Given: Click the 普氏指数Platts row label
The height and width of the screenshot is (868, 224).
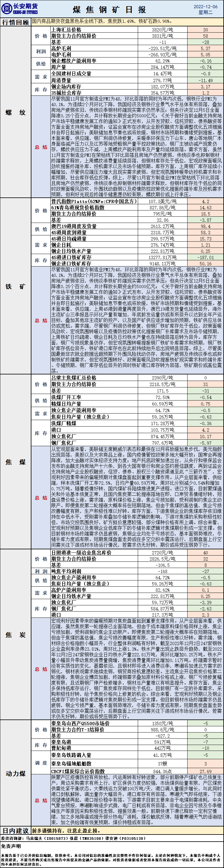Looking at the screenshot, I should point(94,201).
